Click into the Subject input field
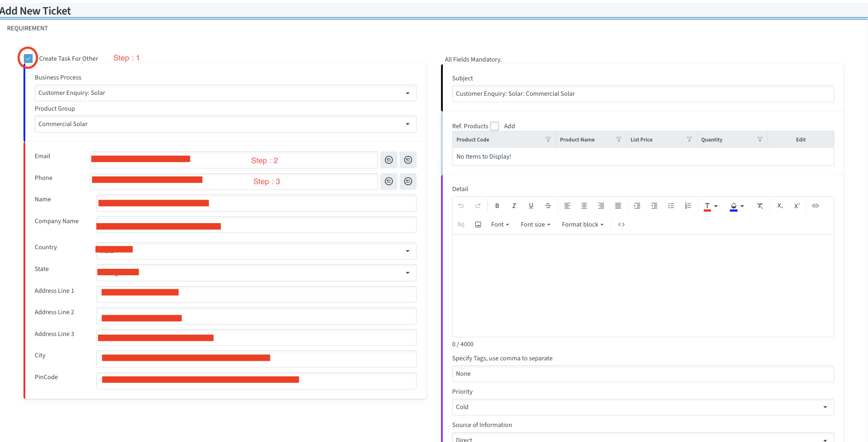The width and height of the screenshot is (868, 442). (643, 94)
